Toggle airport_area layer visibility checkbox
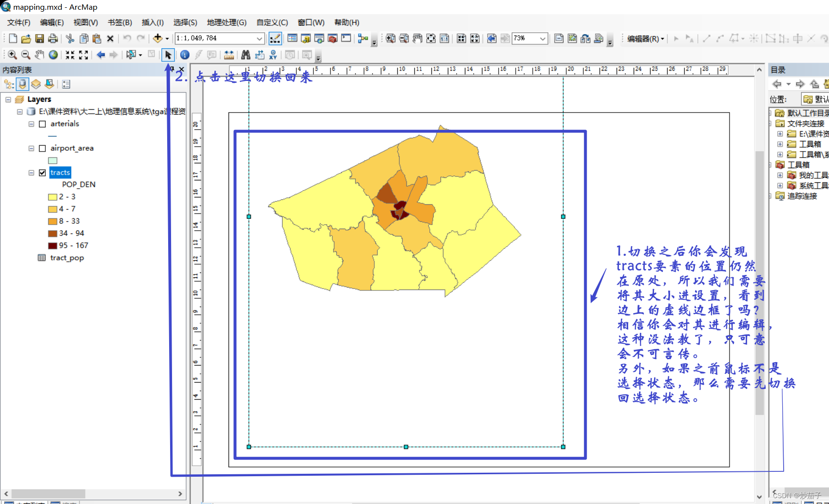 pos(42,148)
